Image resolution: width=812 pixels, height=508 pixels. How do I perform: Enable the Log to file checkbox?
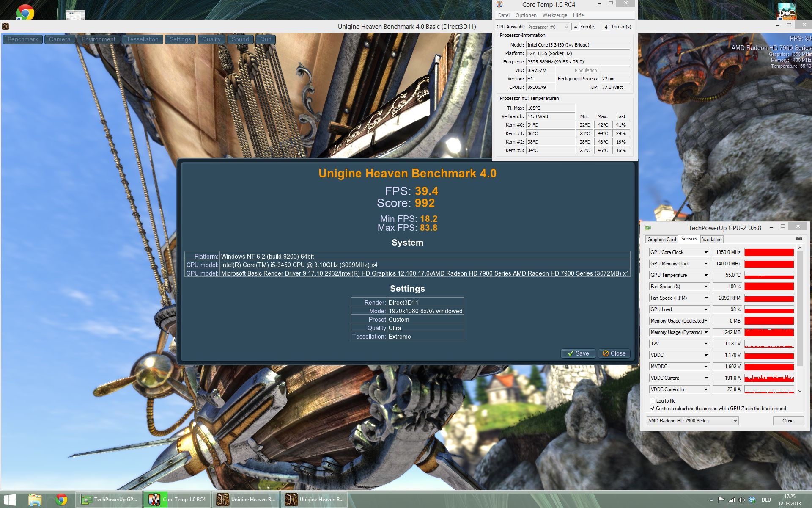click(x=652, y=400)
